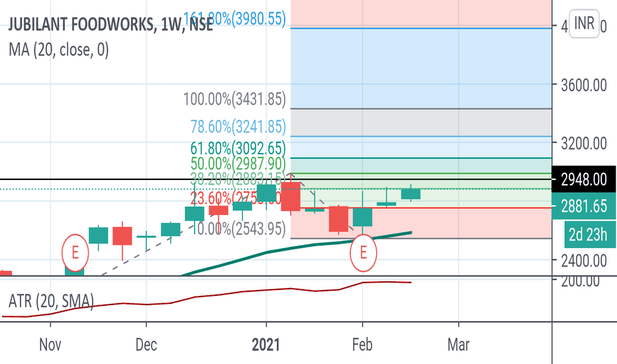Image resolution: width=617 pixels, height=364 pixels.
Task: Click the latest green candle
Action: point(411,194)
